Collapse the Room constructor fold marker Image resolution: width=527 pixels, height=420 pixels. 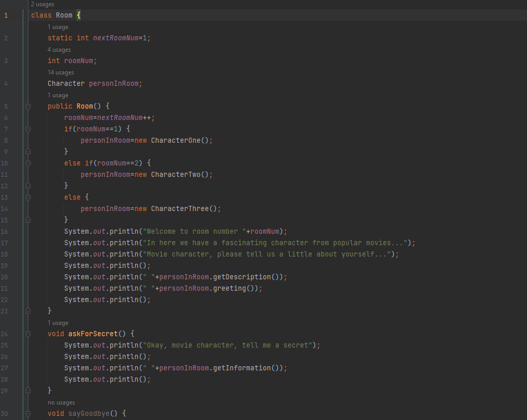coord(28,107)
